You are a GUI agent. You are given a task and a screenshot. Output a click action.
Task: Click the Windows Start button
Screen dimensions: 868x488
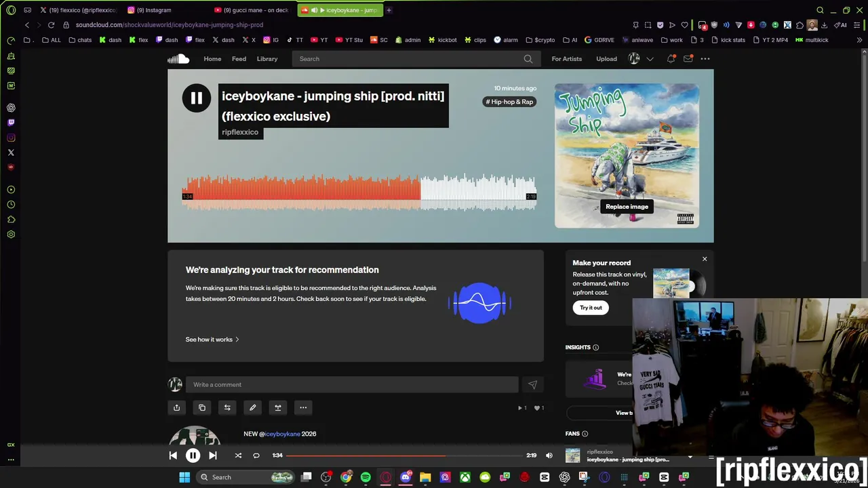(x=184, y=477)
